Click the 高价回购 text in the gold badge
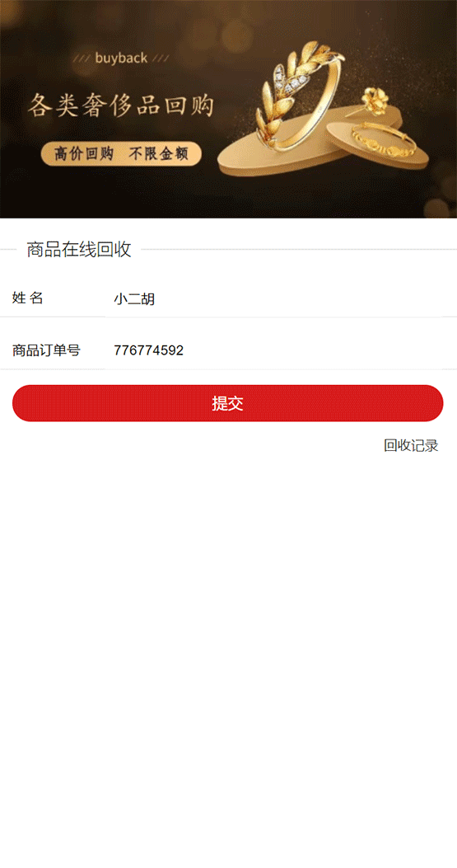 84,154
